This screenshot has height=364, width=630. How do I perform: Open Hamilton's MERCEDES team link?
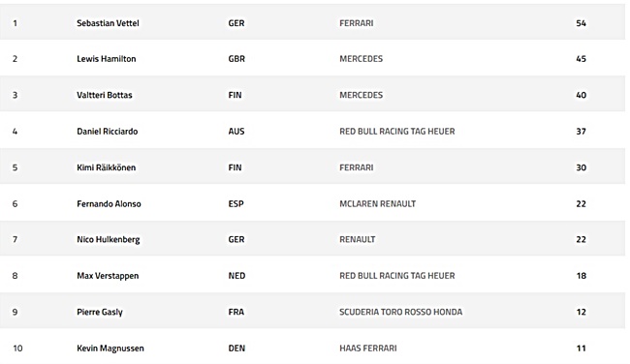click(361, 59)
